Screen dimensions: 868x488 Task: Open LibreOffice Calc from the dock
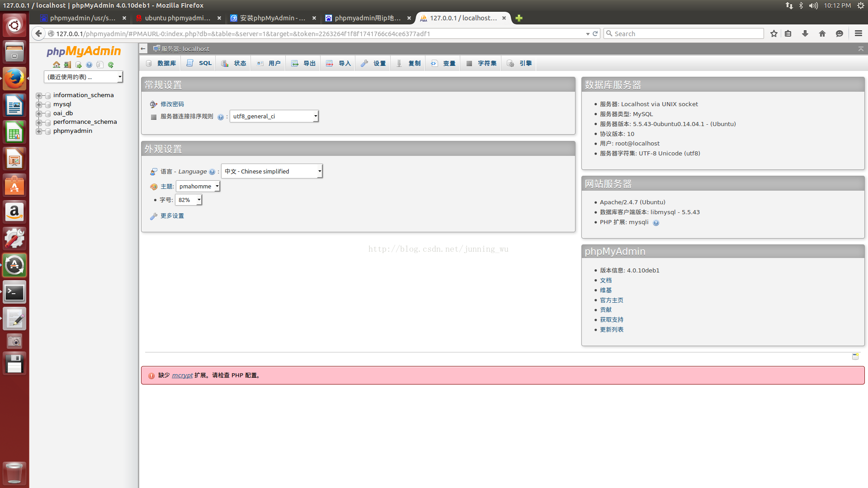click(14, 132)
